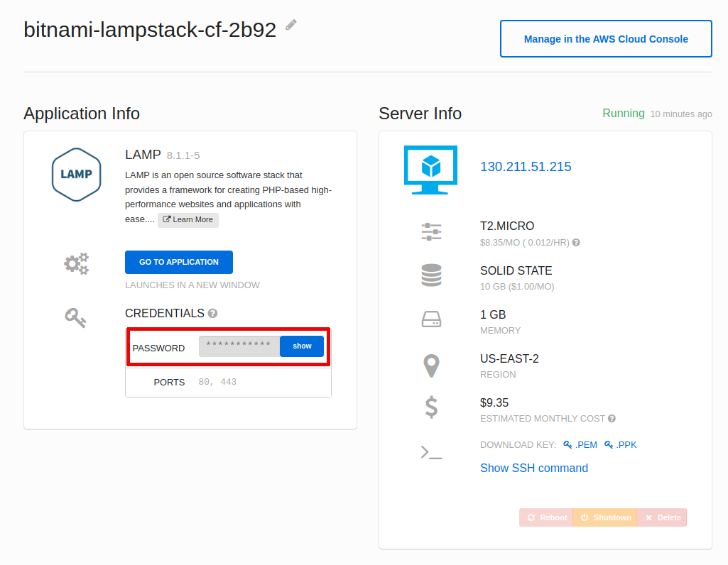Click the dollar sign cost icon
The height and width of the screenshot is (565, 728).
pyautogui.click(x=431, y=407)
